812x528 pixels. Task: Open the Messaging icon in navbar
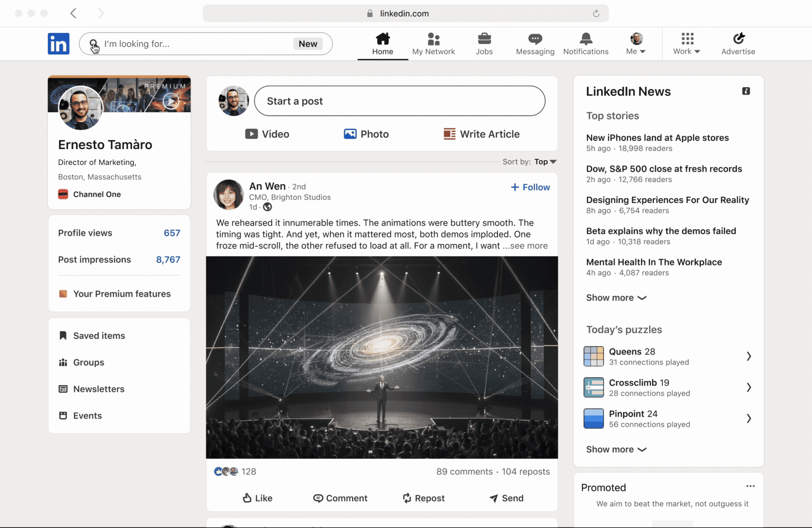pos(535,39)
